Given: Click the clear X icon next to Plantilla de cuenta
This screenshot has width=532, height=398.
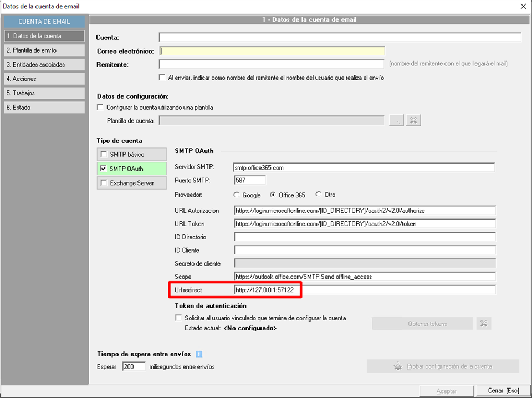Looking at the screenshot, I should coord(413,120).
